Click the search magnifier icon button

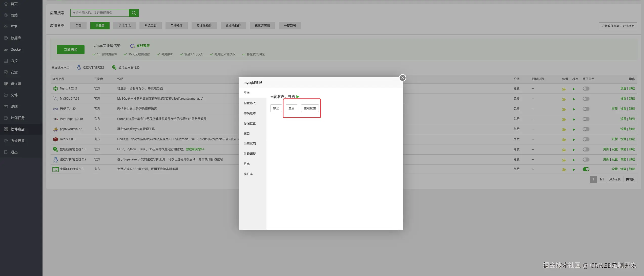[134, 13]
